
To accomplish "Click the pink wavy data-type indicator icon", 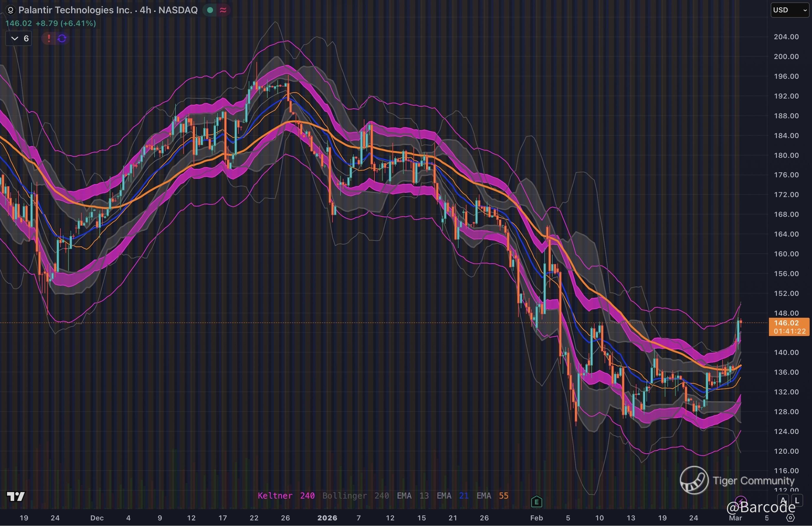I will click(x=223, y=10).
